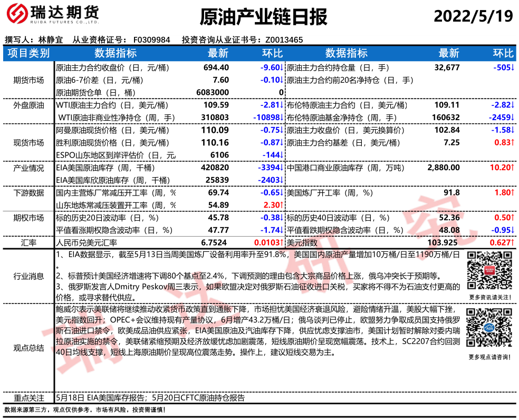Select the 现货市场 category cell
The image size is (519, 420).
(x=28, y=143)
